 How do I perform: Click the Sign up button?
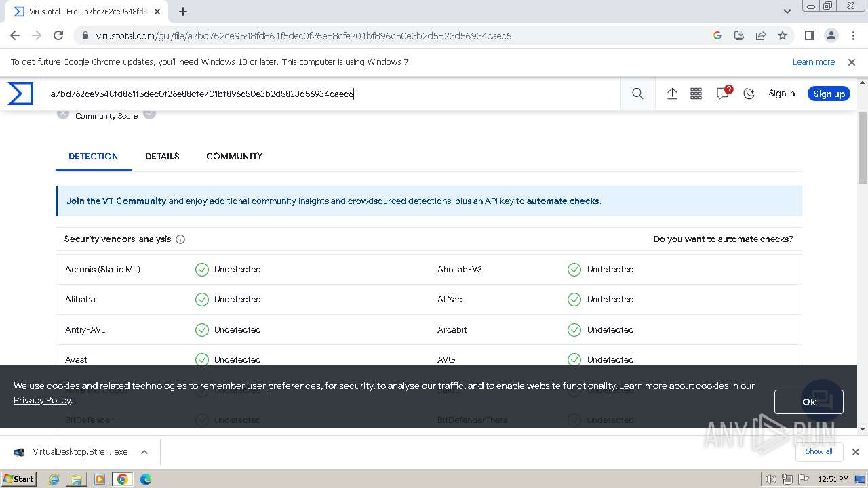tap(829, 94)
